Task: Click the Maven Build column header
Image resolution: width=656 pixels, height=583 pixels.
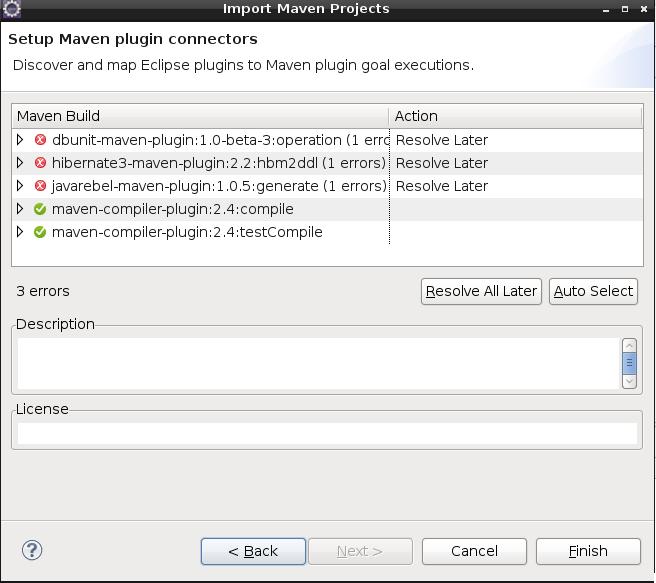Action: click(x=200, y=116)
